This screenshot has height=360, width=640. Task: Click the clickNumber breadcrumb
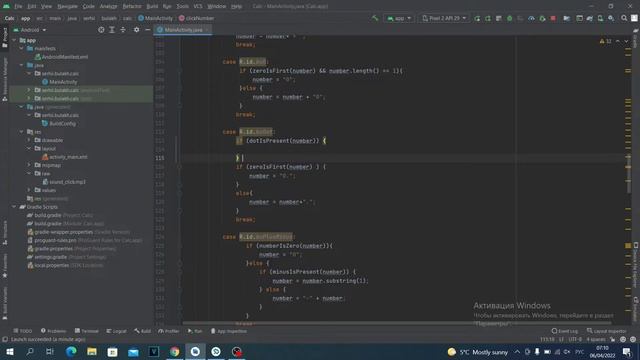point(196,18)
